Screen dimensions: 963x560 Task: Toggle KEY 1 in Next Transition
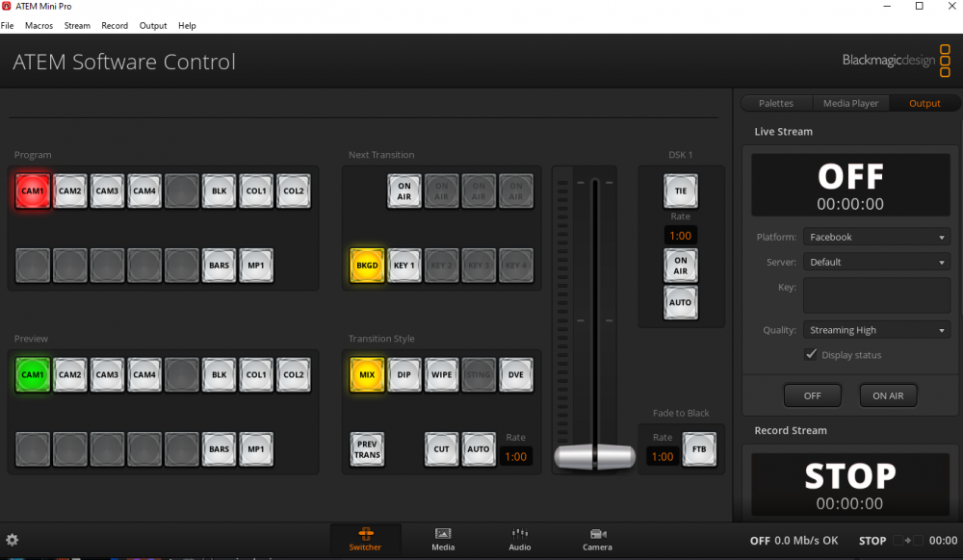404,265
